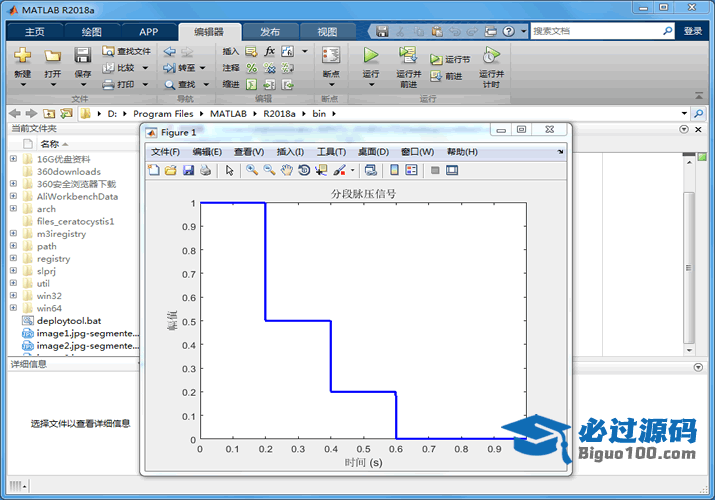This screenshot has height=500, width=715.
Task: Toggle Rotate 3D tool in figure
Action: 304,170
